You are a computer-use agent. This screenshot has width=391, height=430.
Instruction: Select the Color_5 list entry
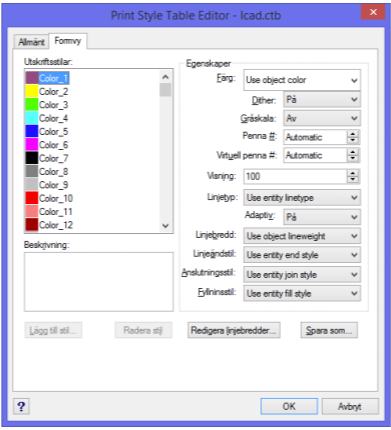(47, 131)
